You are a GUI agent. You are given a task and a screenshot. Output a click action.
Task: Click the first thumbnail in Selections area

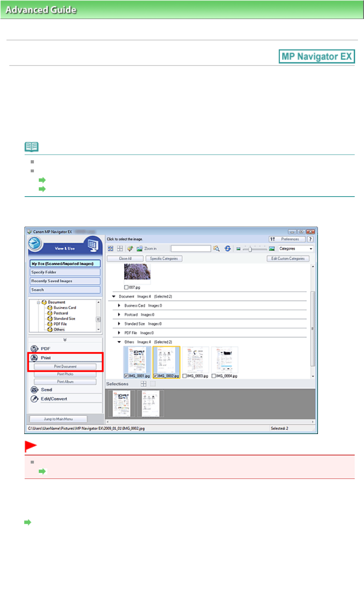point(121,404)
